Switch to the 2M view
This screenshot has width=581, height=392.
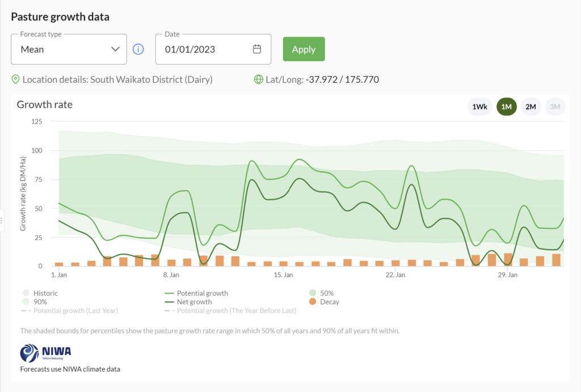[x=531, y=106]
